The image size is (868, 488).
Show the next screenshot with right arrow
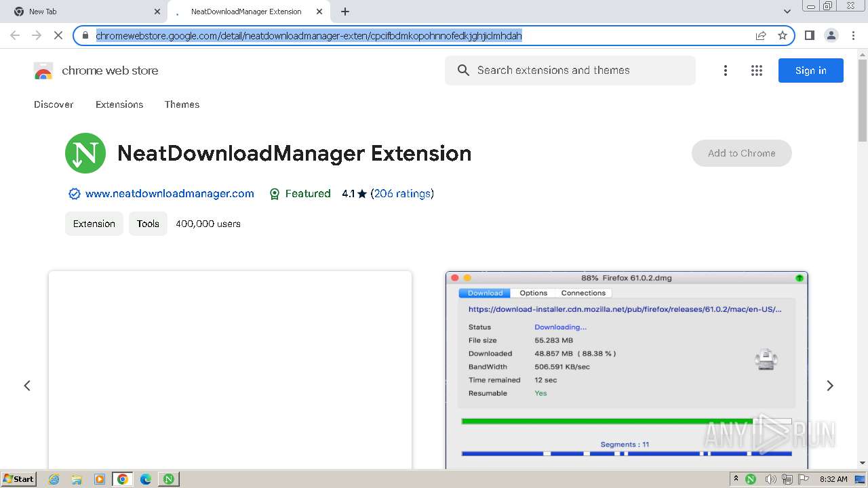tap(830, 386)
